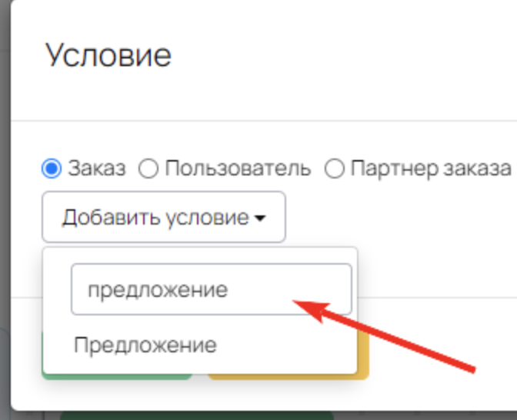
Task: Click the "Условие" dialog title
Action: click(x=108, y=55)
